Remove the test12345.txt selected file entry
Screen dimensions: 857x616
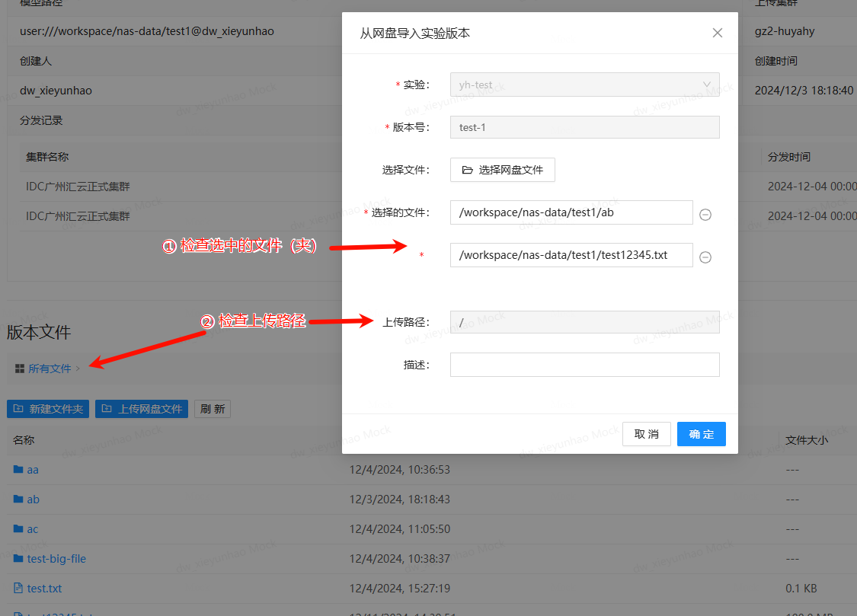point(705,257)
